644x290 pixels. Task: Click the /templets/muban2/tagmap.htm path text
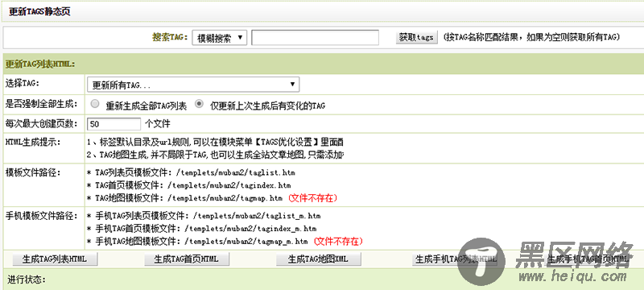click(x=225, y=198)
